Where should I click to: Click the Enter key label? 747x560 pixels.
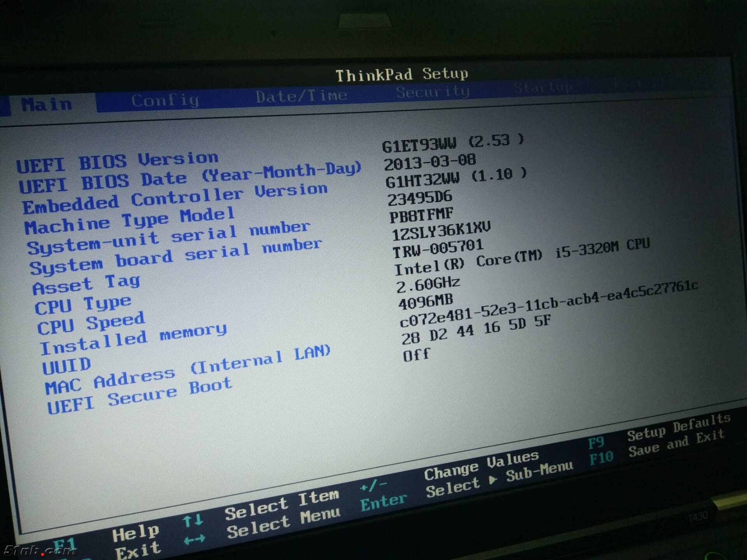383,502
